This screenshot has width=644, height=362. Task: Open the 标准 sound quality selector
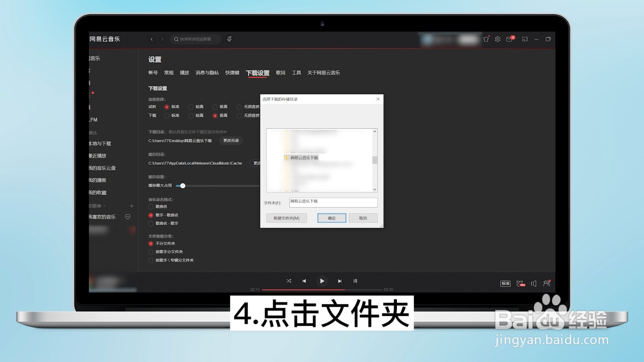click(506, 284)
